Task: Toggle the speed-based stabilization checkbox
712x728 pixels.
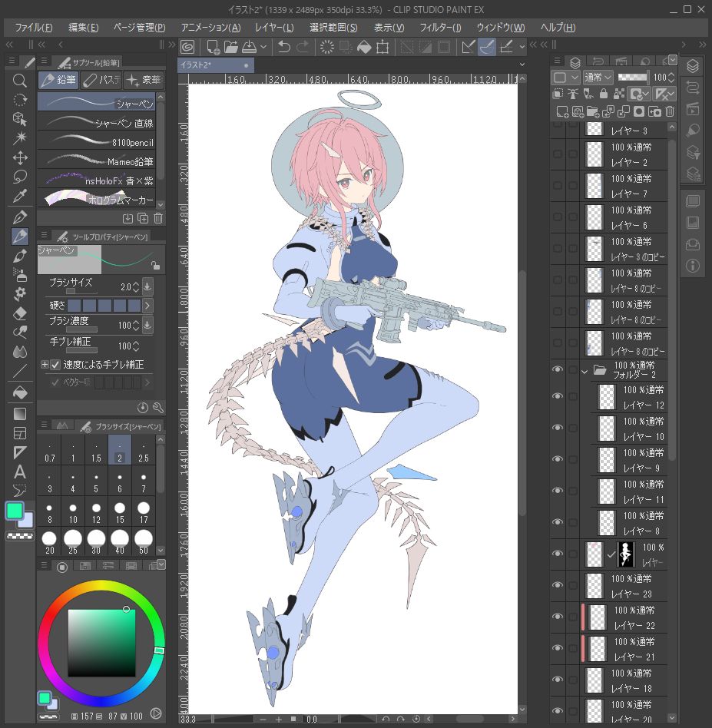Action: click(x=55, y=365)
